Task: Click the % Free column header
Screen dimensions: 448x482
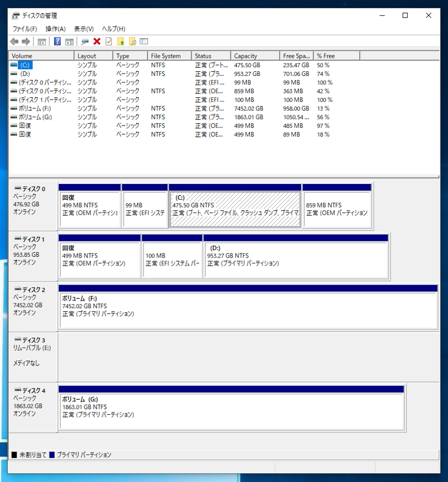Action: click(x=336, y=56)
